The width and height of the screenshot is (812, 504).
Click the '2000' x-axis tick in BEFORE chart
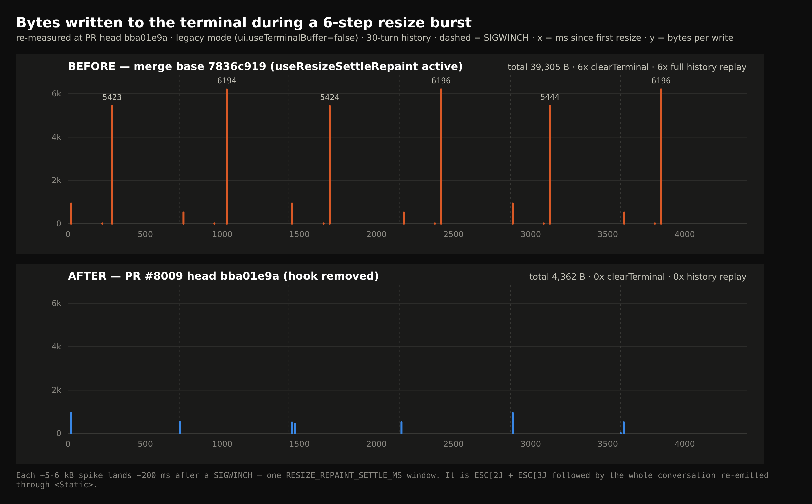click(x=376, y=234)
